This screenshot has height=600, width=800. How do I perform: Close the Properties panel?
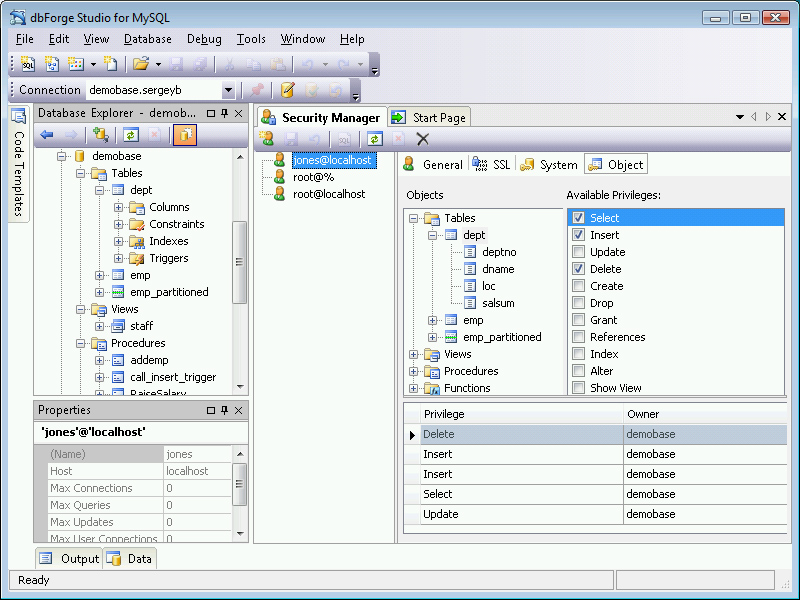pos(238,410)
